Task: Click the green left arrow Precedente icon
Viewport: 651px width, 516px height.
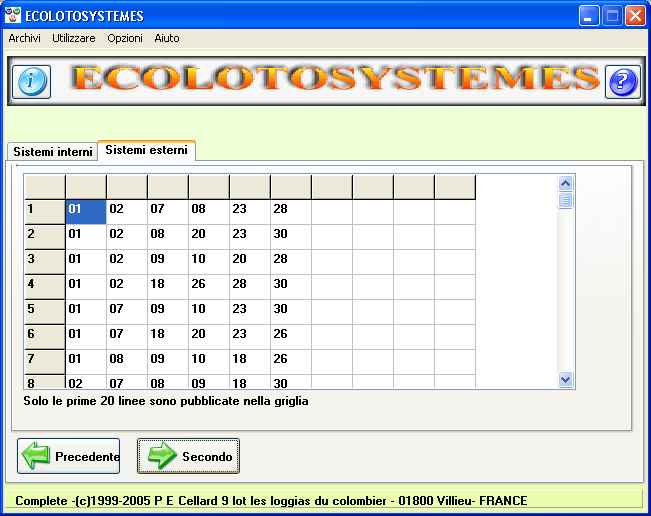Action: pyautogui.click(x=36, y=457)
